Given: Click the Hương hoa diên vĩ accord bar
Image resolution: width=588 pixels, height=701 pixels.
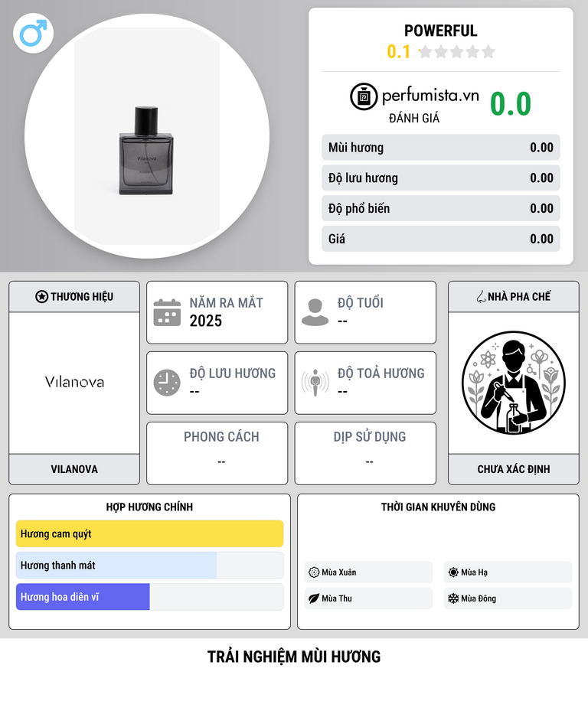Looking at the screenshot, I should [x=150, y=597].
